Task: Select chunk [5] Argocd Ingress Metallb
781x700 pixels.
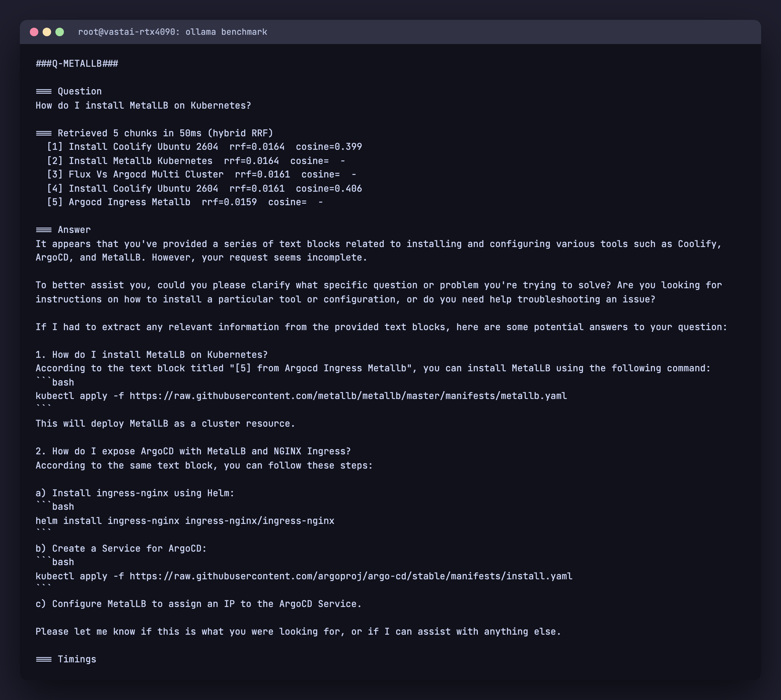Action: tap(185, 202)
